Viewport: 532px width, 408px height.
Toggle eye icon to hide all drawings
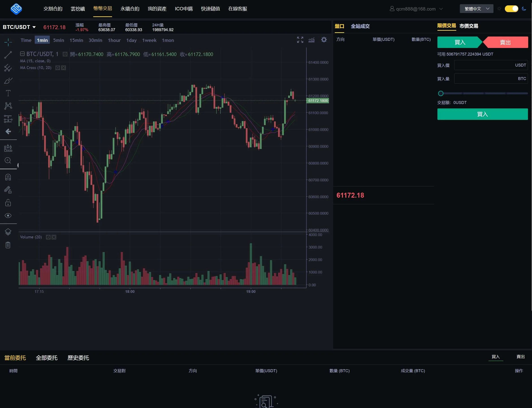click(x=8, y=216)
